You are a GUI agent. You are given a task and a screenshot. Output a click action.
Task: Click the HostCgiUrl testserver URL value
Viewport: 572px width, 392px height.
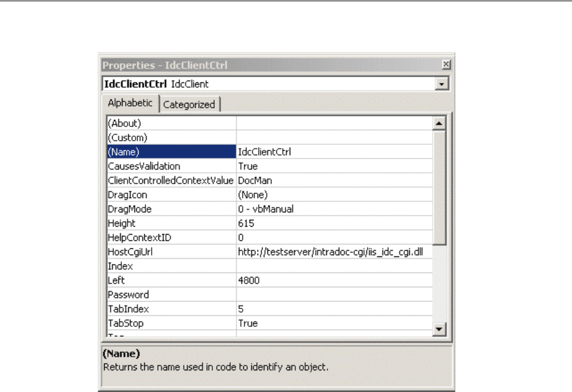pos(334,251)
